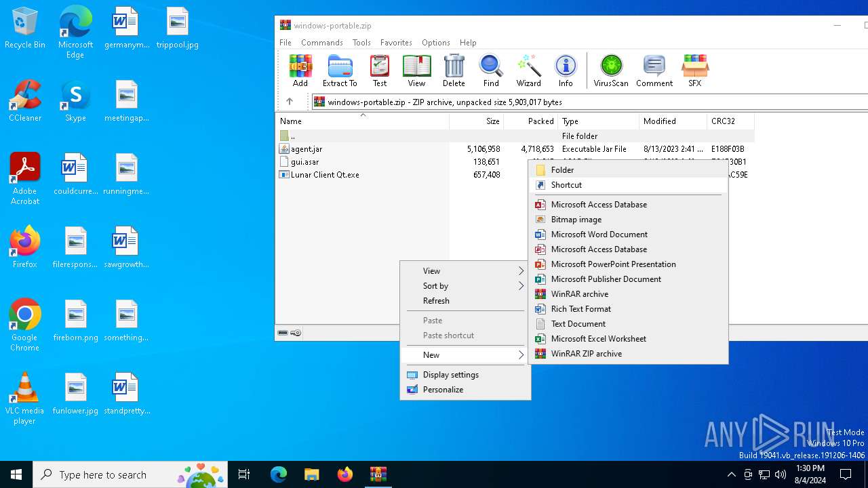Click the Info toolbar icon
Image resolution: width=868 pixels, height=488 pixels.
point(566,71)
